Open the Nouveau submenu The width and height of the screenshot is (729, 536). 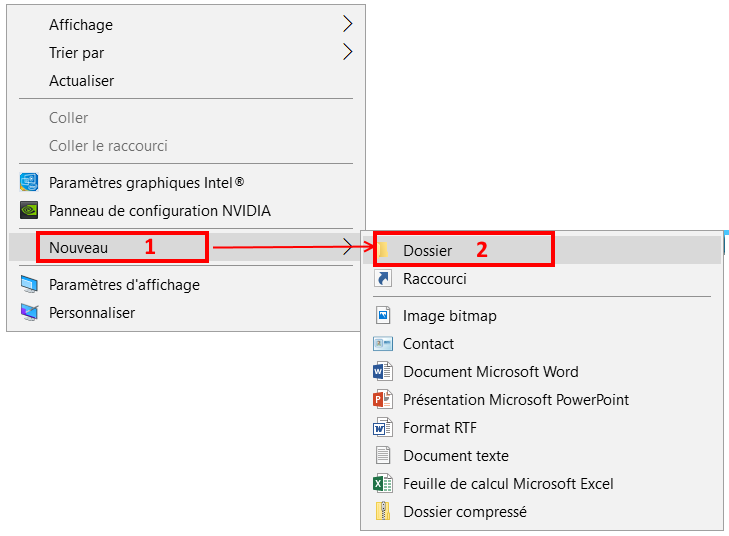click(x=186, y=247)
